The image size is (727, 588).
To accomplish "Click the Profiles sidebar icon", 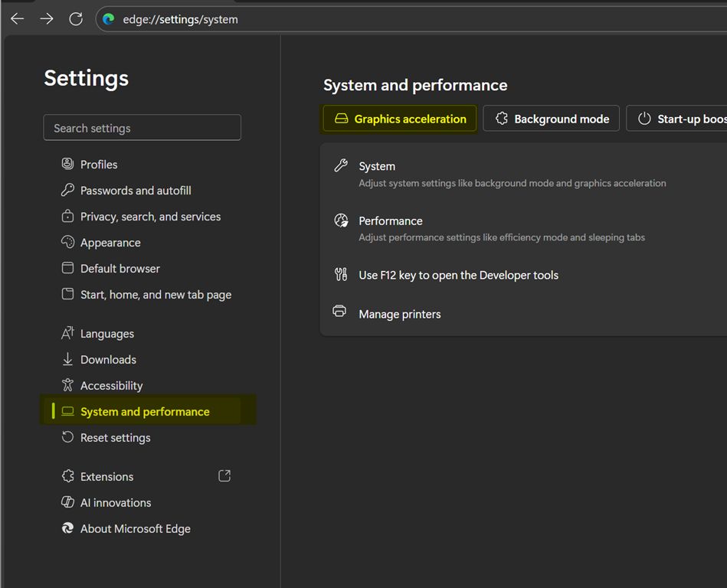I will [x=67, y=164].
